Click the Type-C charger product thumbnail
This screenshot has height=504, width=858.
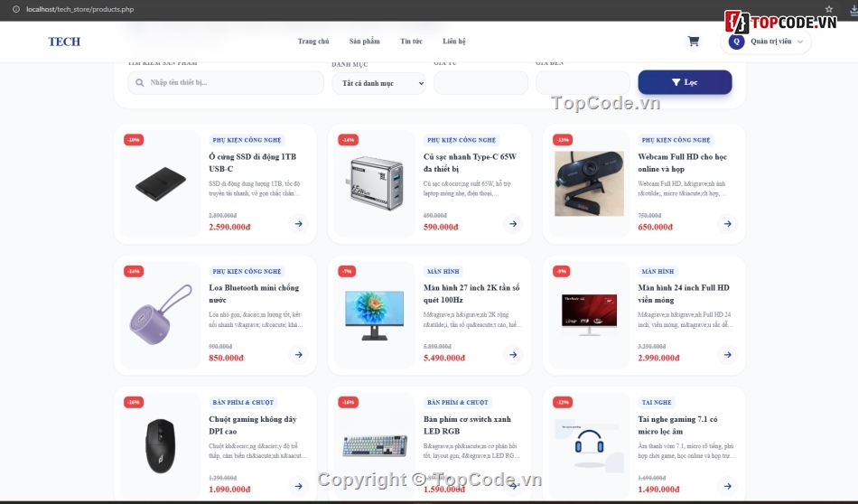[x=375, y=183]
